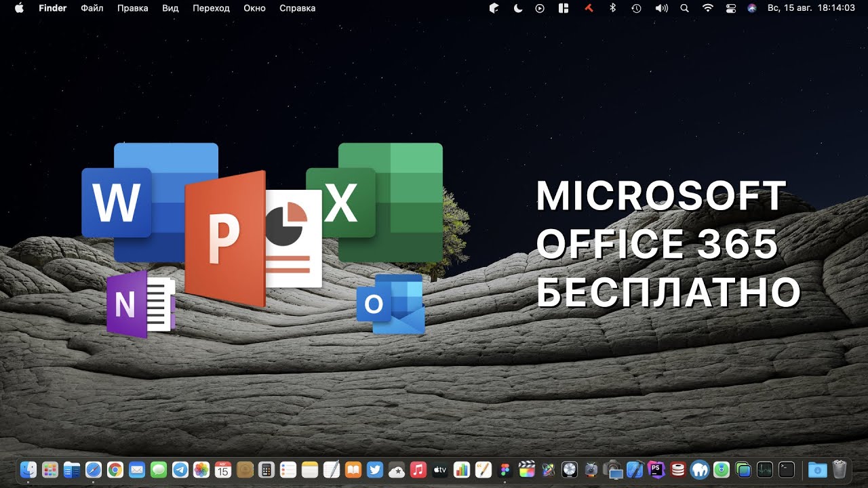Open the green overlapping-windows app in Dock
The width and height of the screenshot is (868, 488).
coord(743,469)
